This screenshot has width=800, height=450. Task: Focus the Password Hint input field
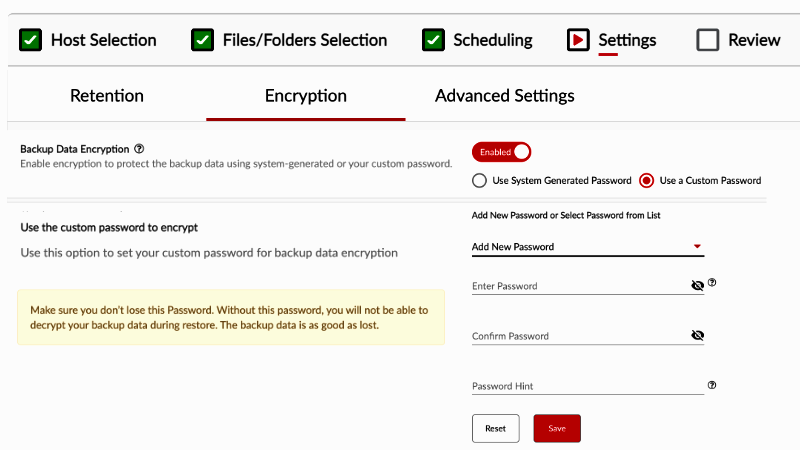coord(588,386)
